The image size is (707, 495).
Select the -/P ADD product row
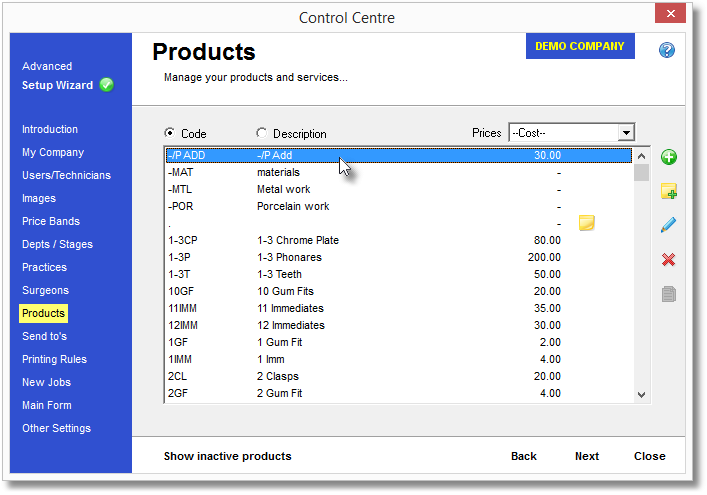(x=399, y=156)
